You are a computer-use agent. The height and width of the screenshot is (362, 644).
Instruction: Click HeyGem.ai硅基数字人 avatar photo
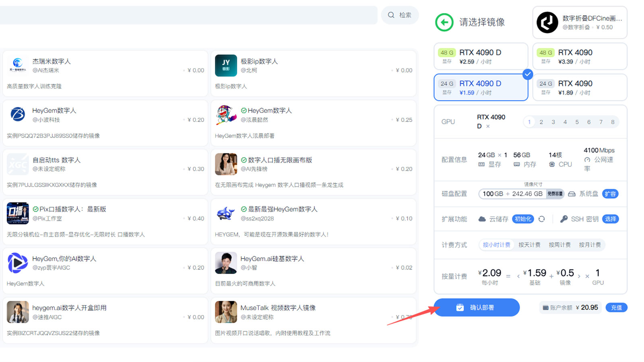(x=226, y=263)
